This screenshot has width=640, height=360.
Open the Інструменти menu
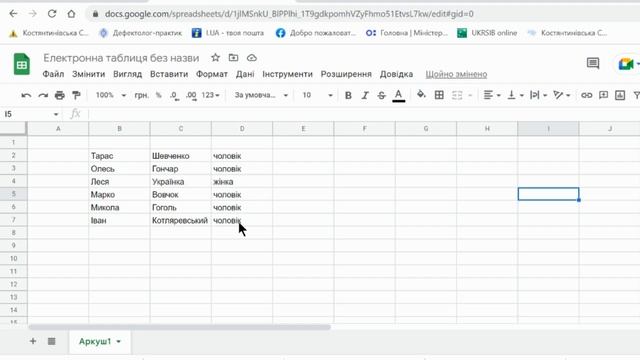click(x=287, y=74)
